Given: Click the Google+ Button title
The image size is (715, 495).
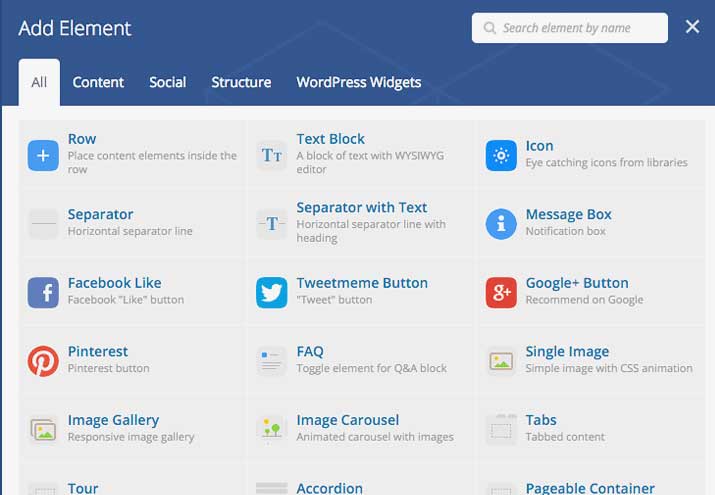Looking at the screenshot, I should coord(577,283).
